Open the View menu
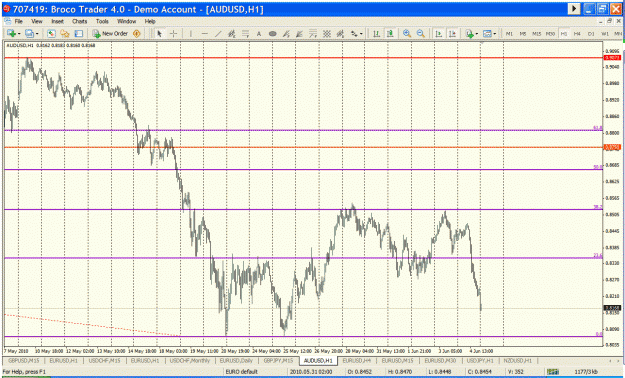Screen dimensions: 625x378 37,21
